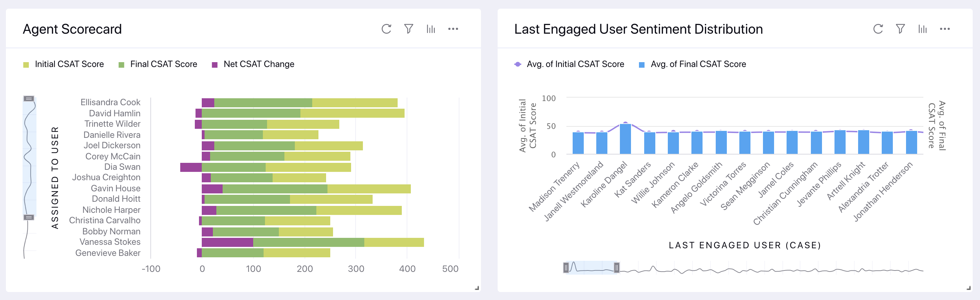Open filter for Agent Scorecard
The width and height of the screenshot is (980, 300).
[x=409, y=29]
